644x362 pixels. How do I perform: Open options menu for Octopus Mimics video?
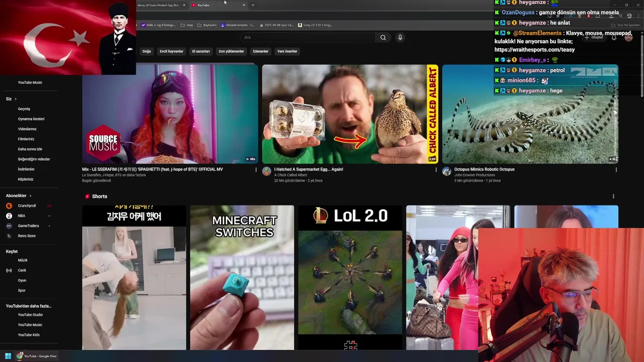(x=616, y=170)
